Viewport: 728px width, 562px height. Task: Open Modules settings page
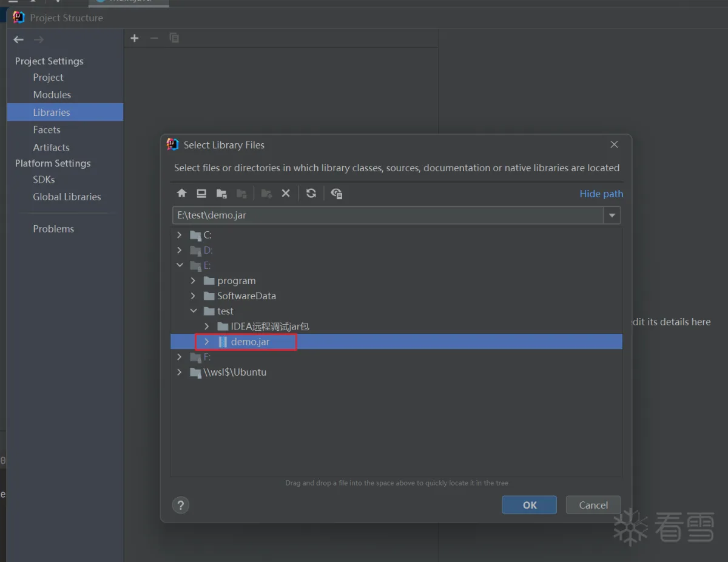(52, 95)
